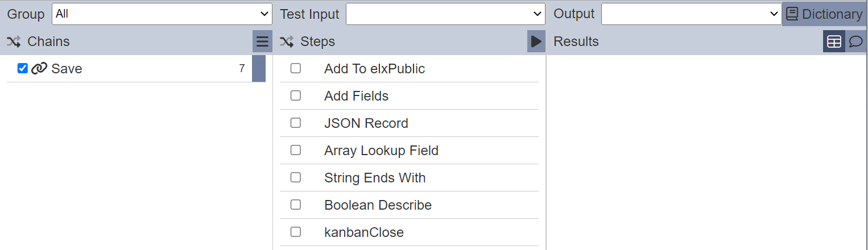Open the Chains hamburger menu icon
The width and height of the screenshot is (868, 250).
[262, 41]
